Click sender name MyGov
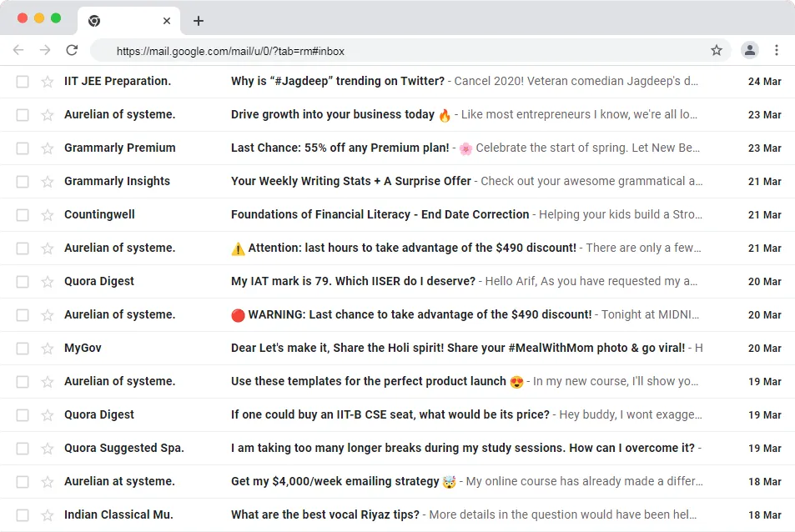Image resolution: width=795 pixels, height=532 pixels. click(x=83, y=348)
